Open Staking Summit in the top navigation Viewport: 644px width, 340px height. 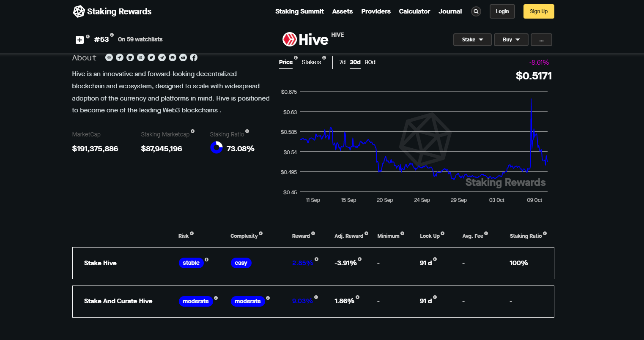[x=299, y=11]
